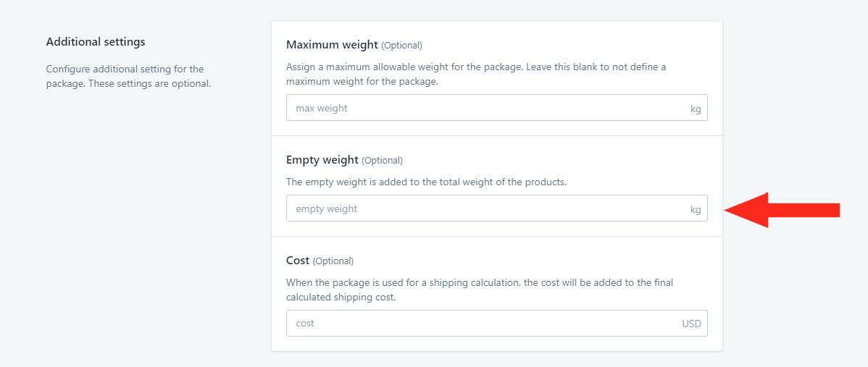
Task: Focus the empty weight input field
Action: [x=496, y=208]
